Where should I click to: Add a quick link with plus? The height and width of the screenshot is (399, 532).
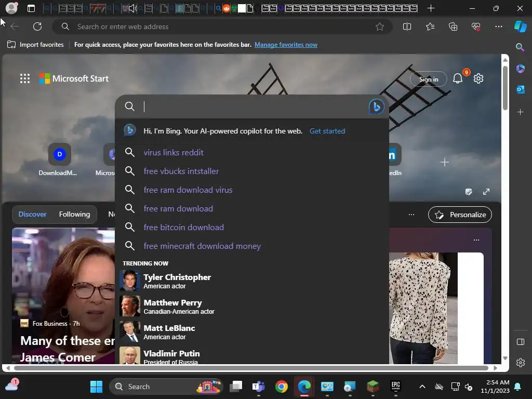click(x=444, y=162)
